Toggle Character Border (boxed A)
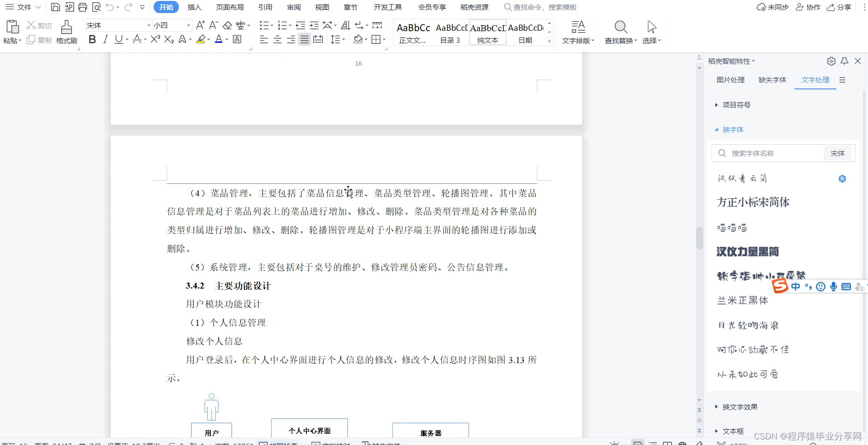 (237, 40)
